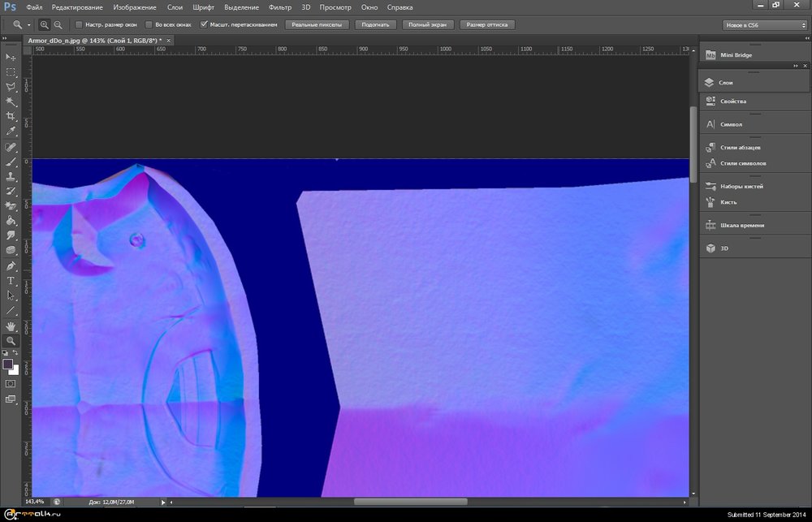Click the Zoom Out magnifier icon
812x522 pixels.
(x=58, y=25)
